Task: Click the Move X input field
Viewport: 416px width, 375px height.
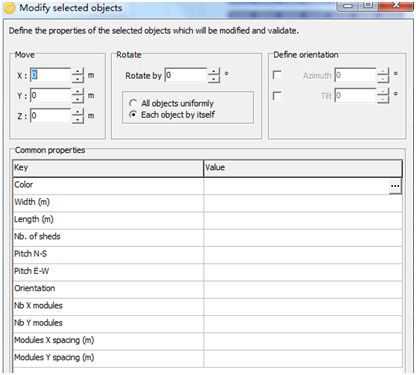Action: tap(51, 75)
